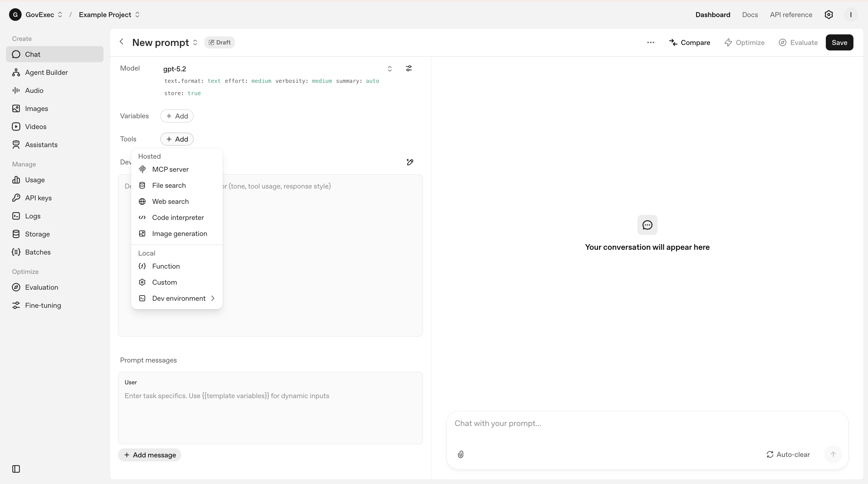This screenshot has width=868, height=484.
Task: Collapse sidebar with bottom-left panel icon
Action: tap(16, 469)
